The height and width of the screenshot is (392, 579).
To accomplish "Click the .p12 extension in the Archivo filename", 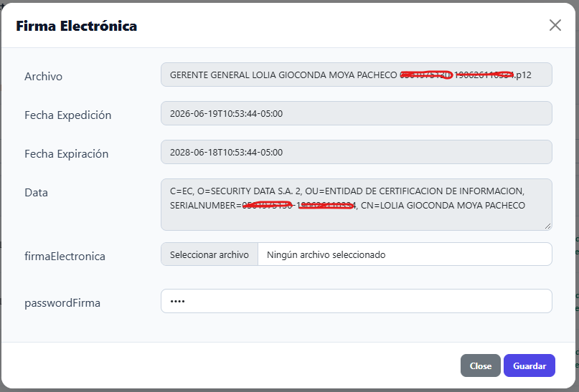I will coord(523,75).
